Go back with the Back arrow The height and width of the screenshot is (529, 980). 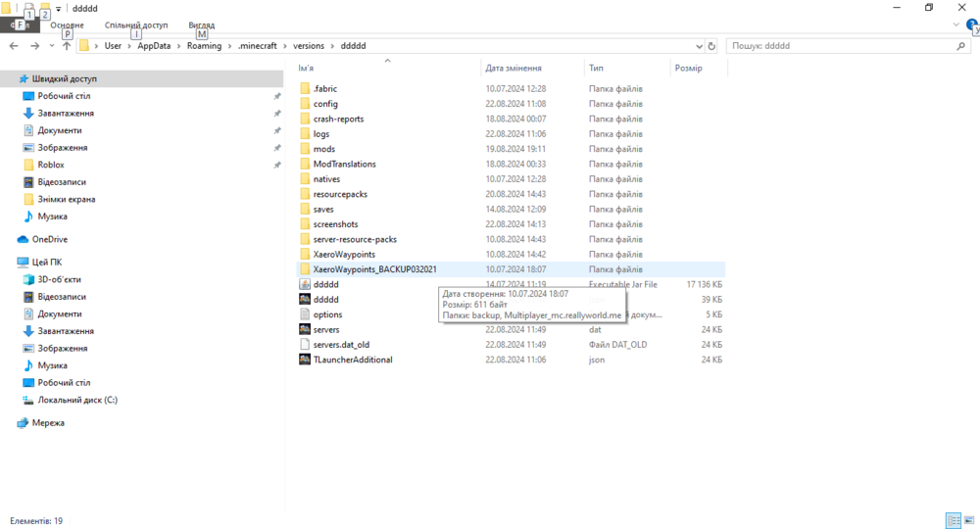(14, 46)
